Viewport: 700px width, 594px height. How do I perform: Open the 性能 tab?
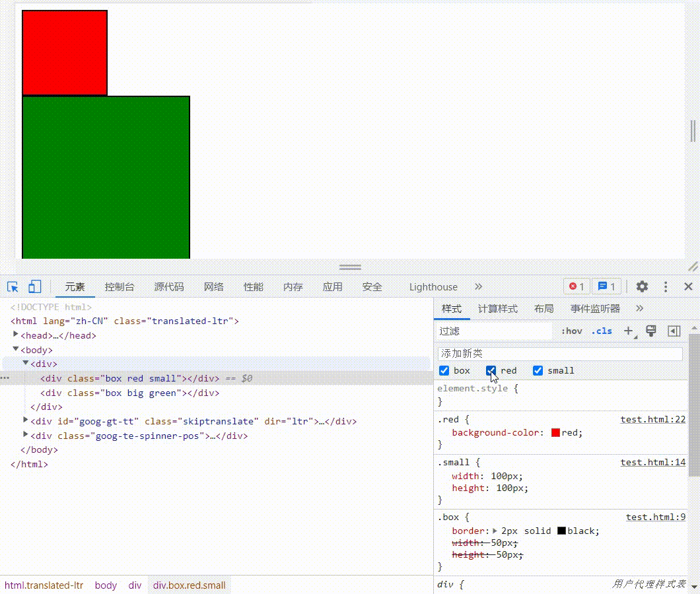(x=254, y=286)
